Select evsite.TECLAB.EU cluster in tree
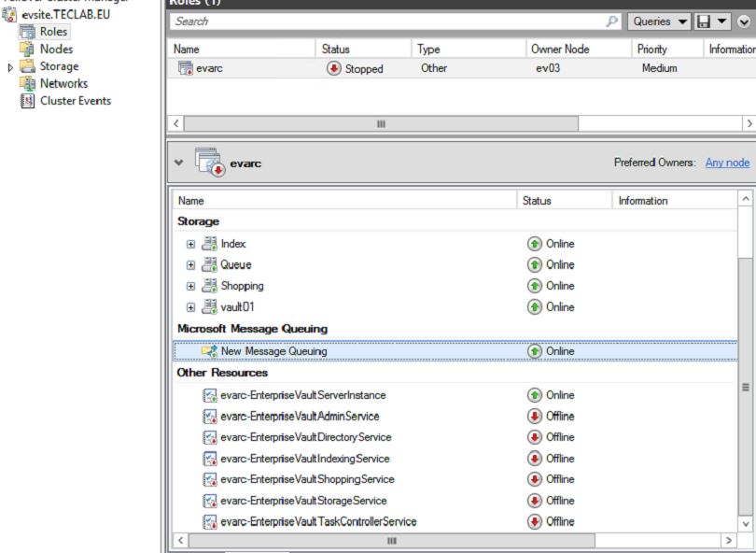The height and width of the screenshot is (553, 756). (60, 16)
